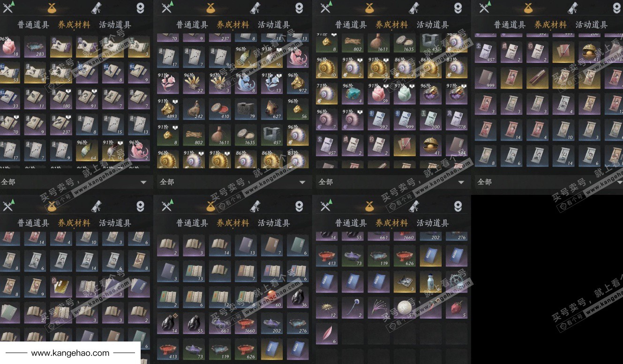Open the www.kangehao.com link
Screen dimensions: 623x364
coord(70,353)
